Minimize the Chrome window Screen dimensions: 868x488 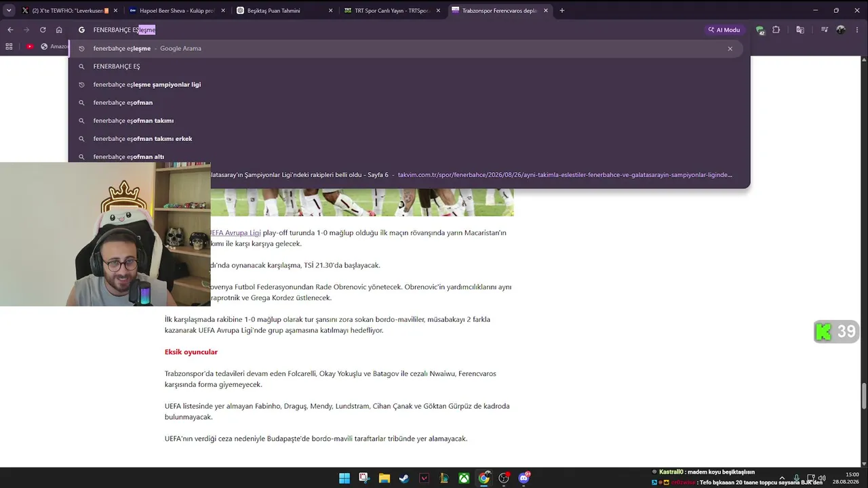pyautogui.click(x=815, y=10)
